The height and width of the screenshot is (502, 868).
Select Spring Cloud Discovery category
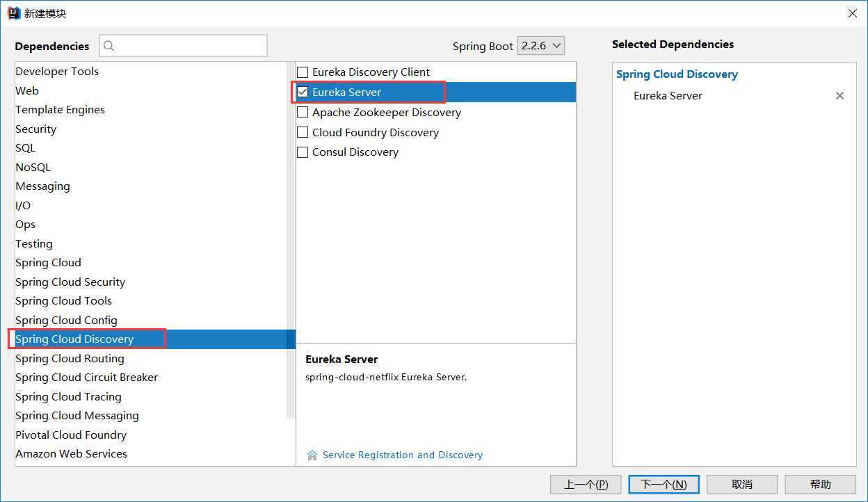pyautogui.click(x=74, y=339)
